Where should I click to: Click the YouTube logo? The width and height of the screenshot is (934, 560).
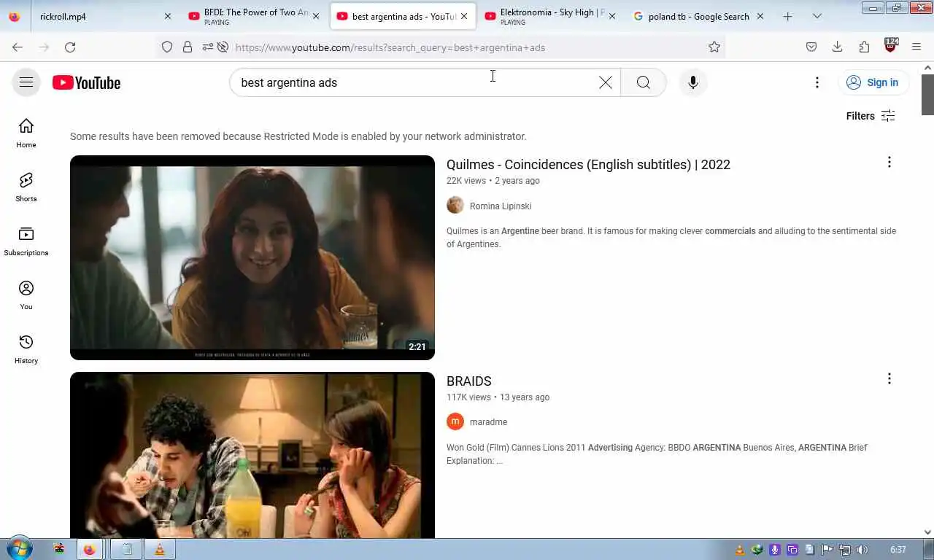[86, 82]
